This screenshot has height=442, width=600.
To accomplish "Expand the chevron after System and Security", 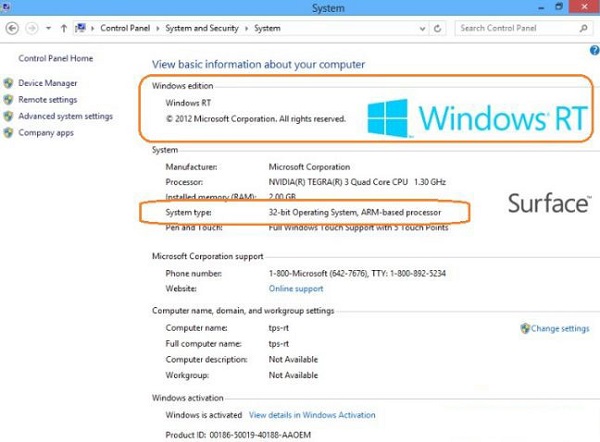I will tap(246, 28).
